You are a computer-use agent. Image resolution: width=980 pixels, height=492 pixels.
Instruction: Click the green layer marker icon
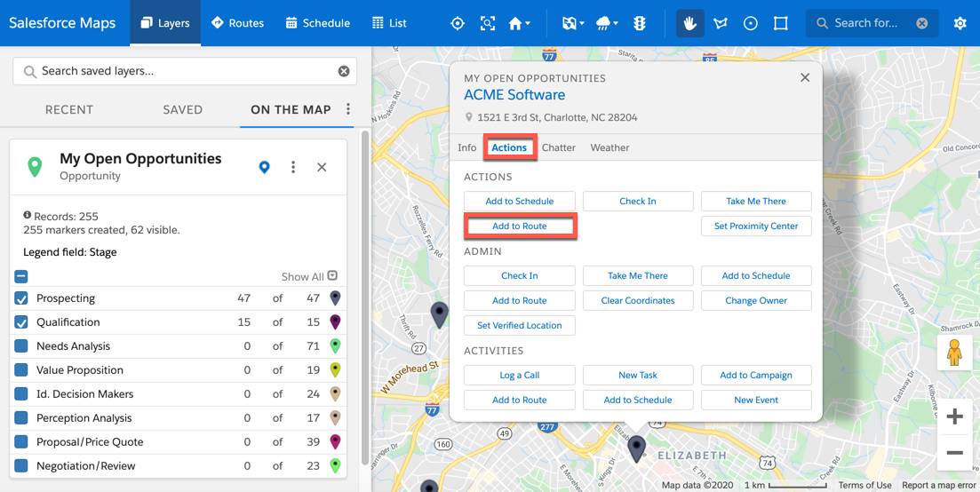(x=35, y=167)
